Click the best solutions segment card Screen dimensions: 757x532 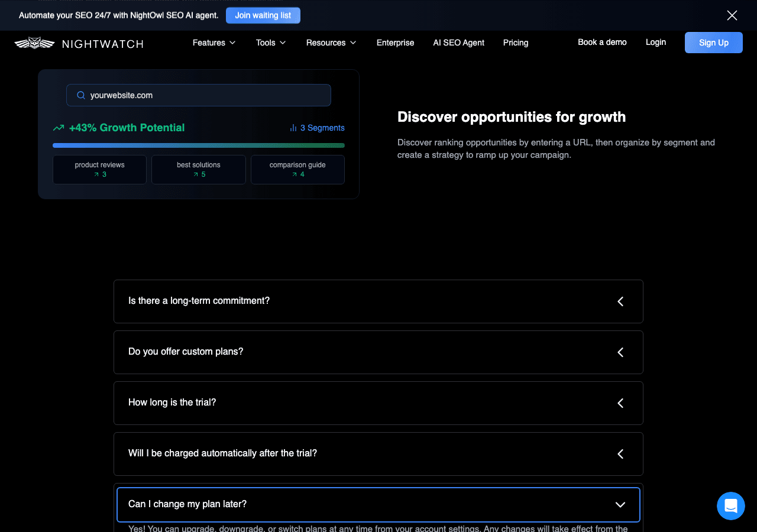click(199, 170)
